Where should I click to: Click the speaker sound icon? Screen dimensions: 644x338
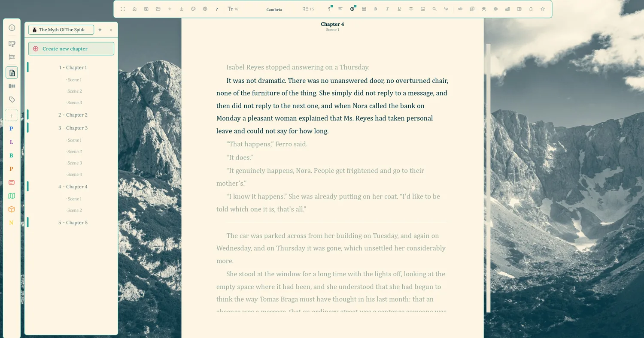click(x=460, y=9)
